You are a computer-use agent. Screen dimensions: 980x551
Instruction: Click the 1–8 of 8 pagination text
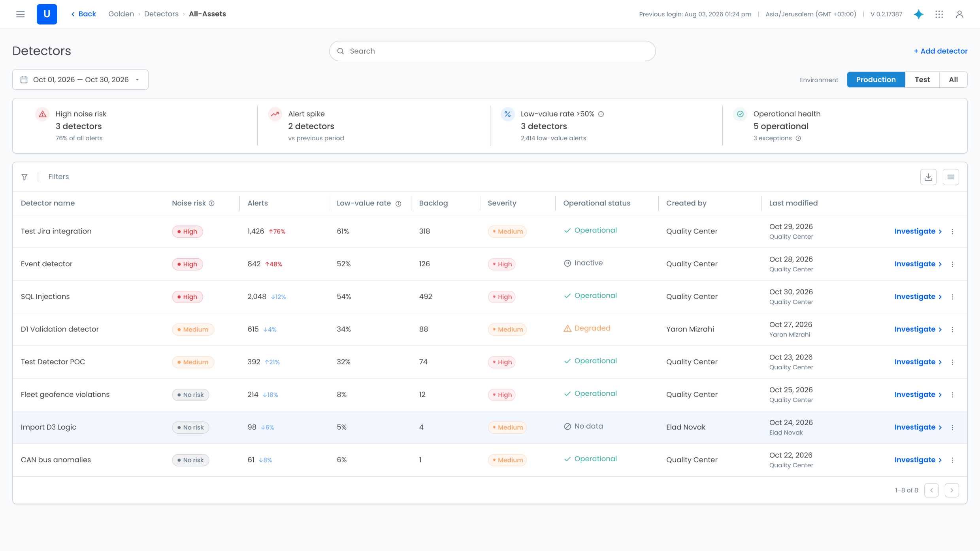coord(906,490)
